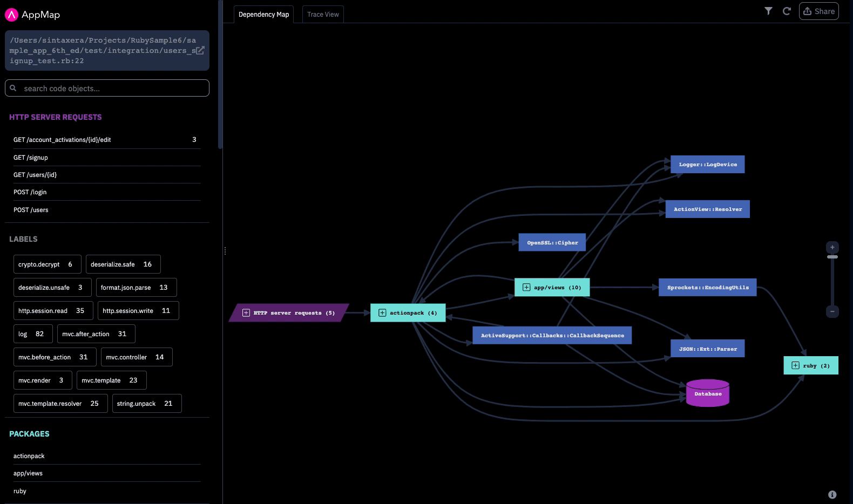The height and width of the screenshot is (504, 853).
Task: Select the JSON::Ext::Parser node
Action: (708, 349)
